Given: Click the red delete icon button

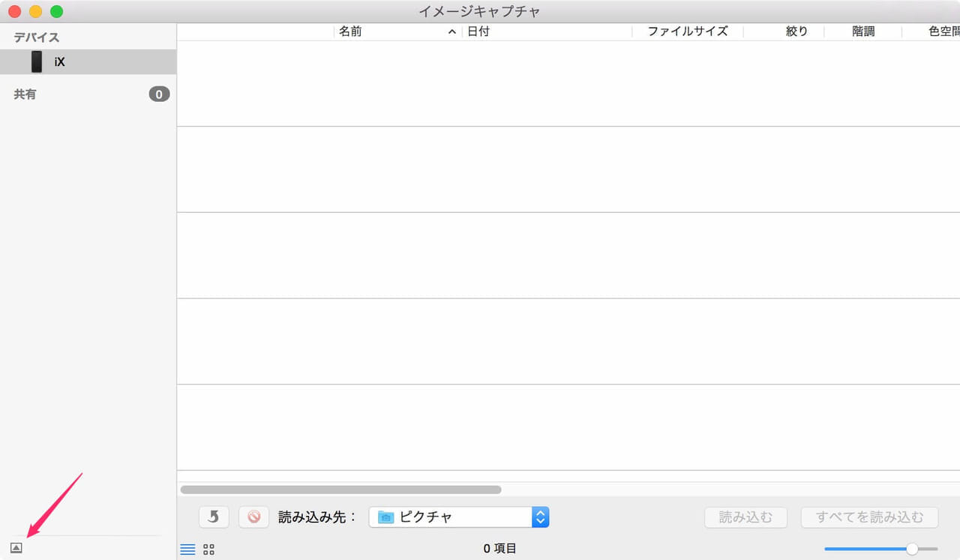Looking at the screenshot, I should pos(253,517).
